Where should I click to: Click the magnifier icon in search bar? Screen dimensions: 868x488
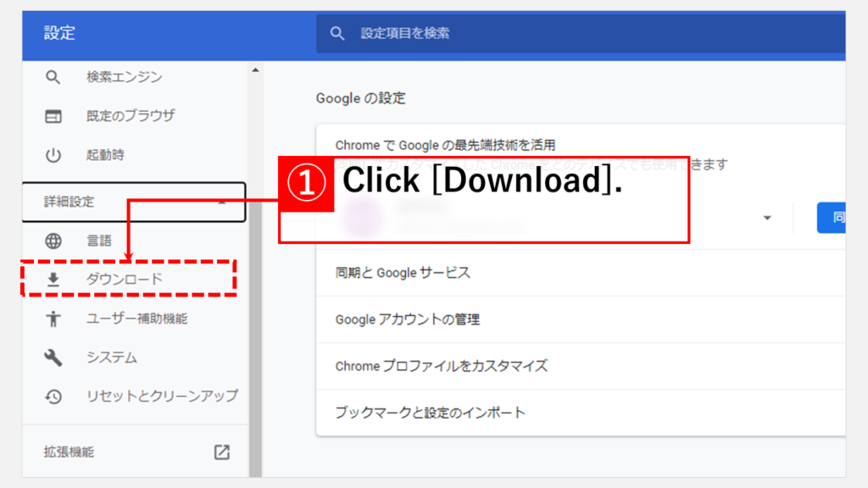coord(337,34)
